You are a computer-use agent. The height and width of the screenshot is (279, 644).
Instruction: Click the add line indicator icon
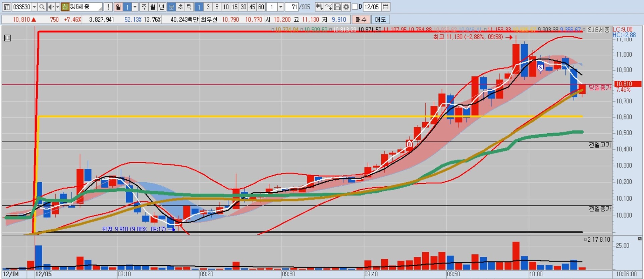pyautogui.click(x=328, y=7)
